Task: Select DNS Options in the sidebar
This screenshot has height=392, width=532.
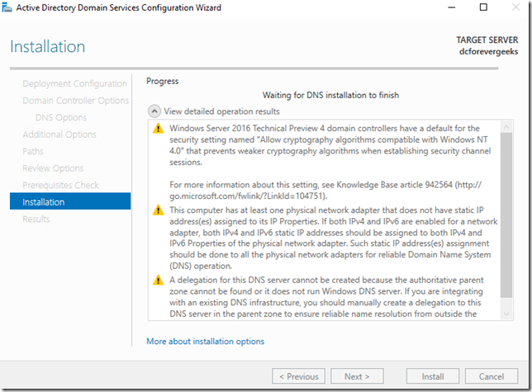Action: 60,117
